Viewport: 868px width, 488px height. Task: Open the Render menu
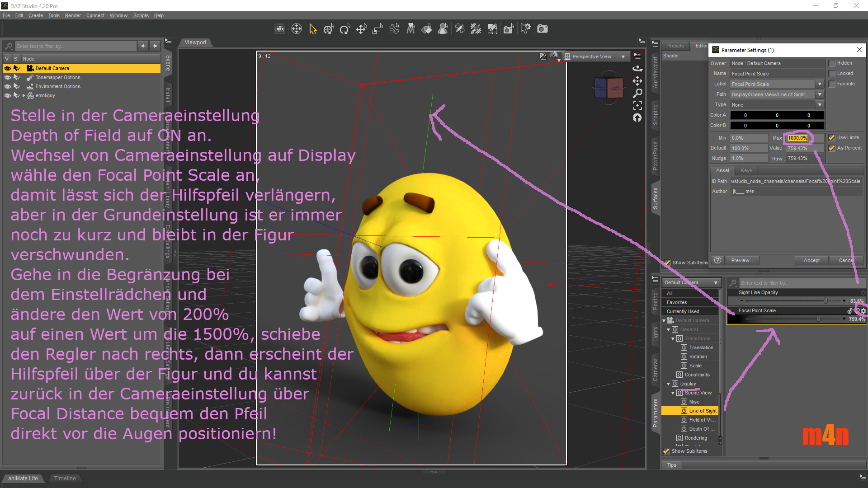pyautogui.click(x=72, y=15)
